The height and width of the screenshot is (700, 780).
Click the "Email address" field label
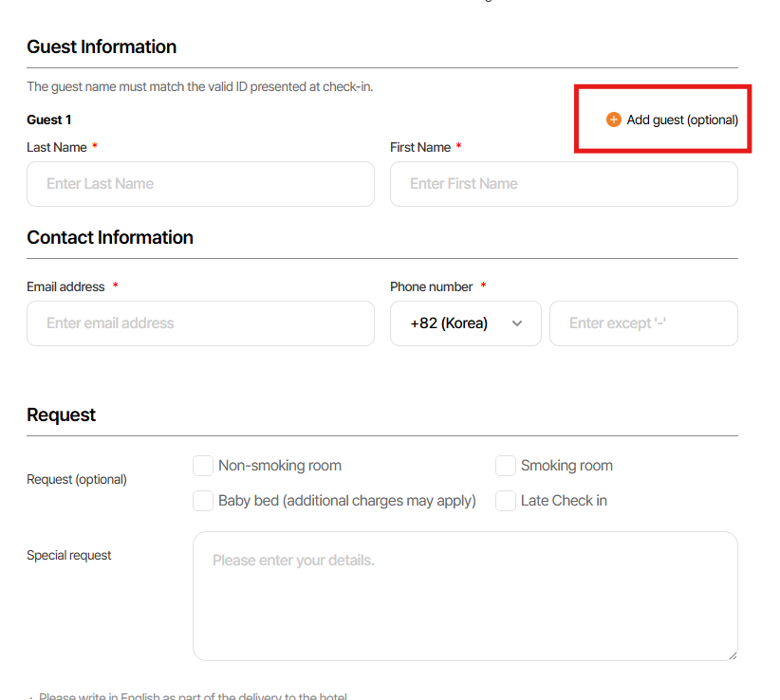click(65, 286)
